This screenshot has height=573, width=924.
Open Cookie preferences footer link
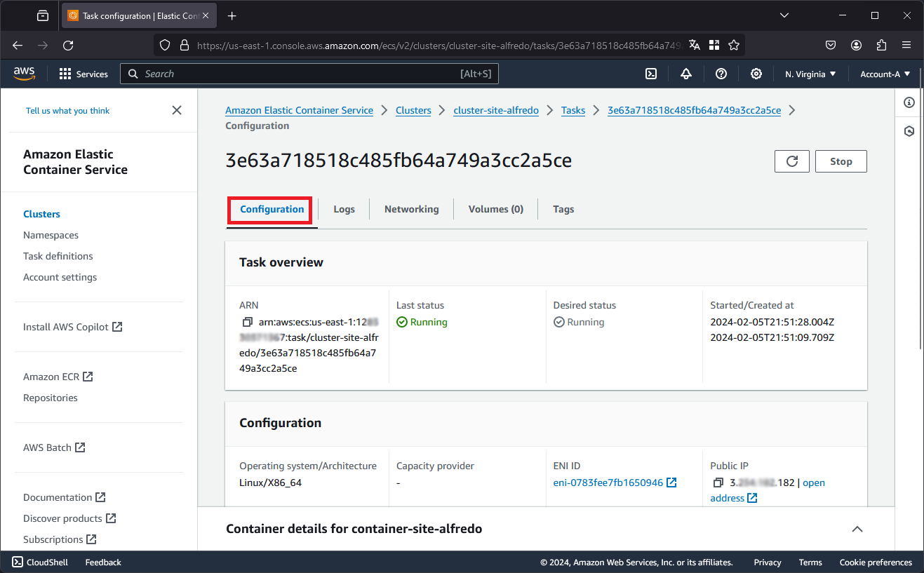[876, 562]
